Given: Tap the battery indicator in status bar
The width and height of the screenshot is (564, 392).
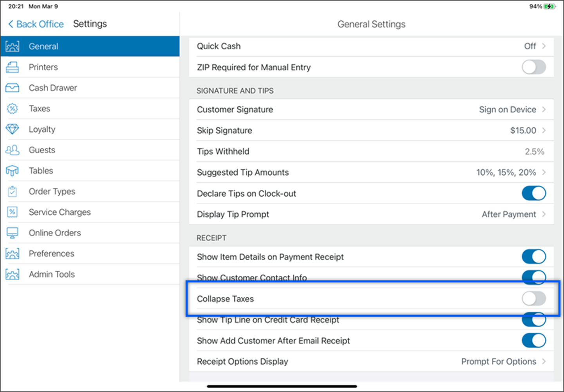Looking at the screenshot, I should tap(550, 6).
